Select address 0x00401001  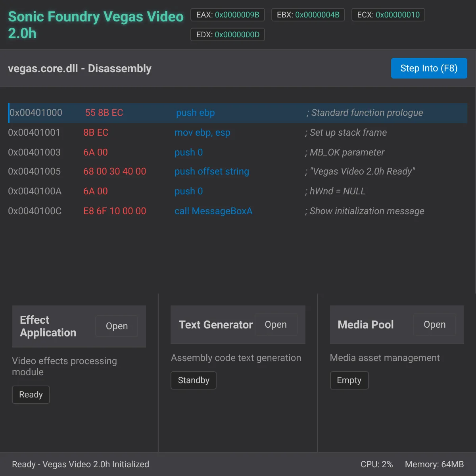(34, 132)
